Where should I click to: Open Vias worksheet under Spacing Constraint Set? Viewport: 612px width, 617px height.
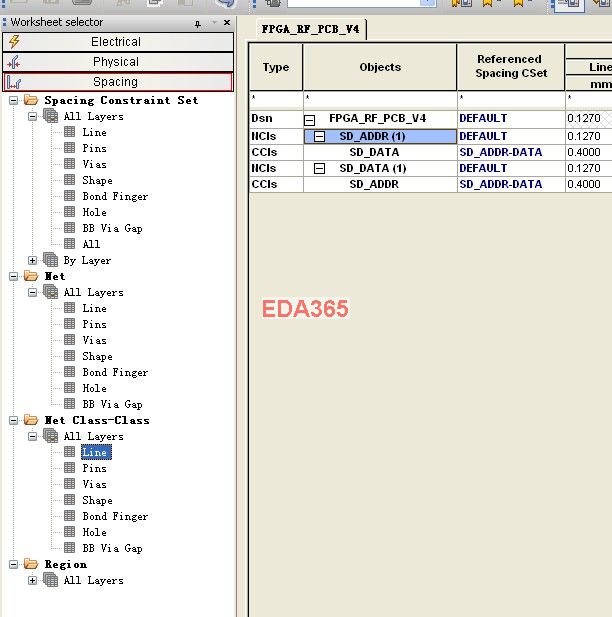pyautogui.click(x=94, y=164)
